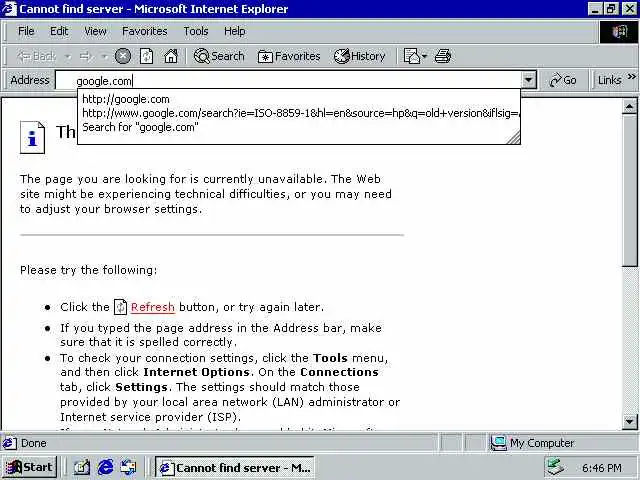This screenshot has height=480, width=640.
Task: Open the Back history dropdown arrow
Action: [x=67, y=56]
